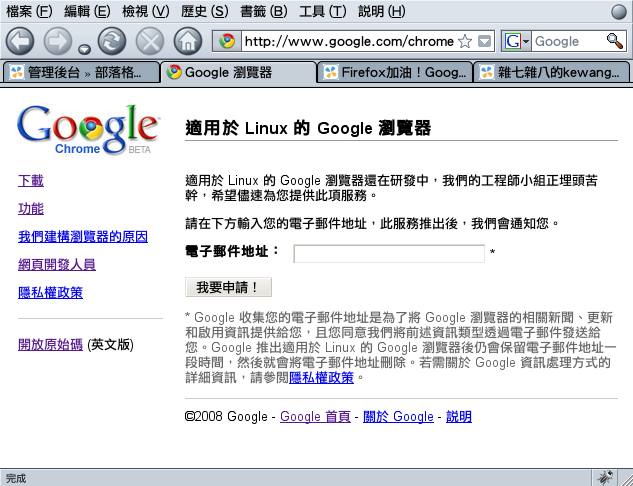Open the 網頁開發人員 link
Viewport: 633px width, 486px height.
tap(57, 264)
